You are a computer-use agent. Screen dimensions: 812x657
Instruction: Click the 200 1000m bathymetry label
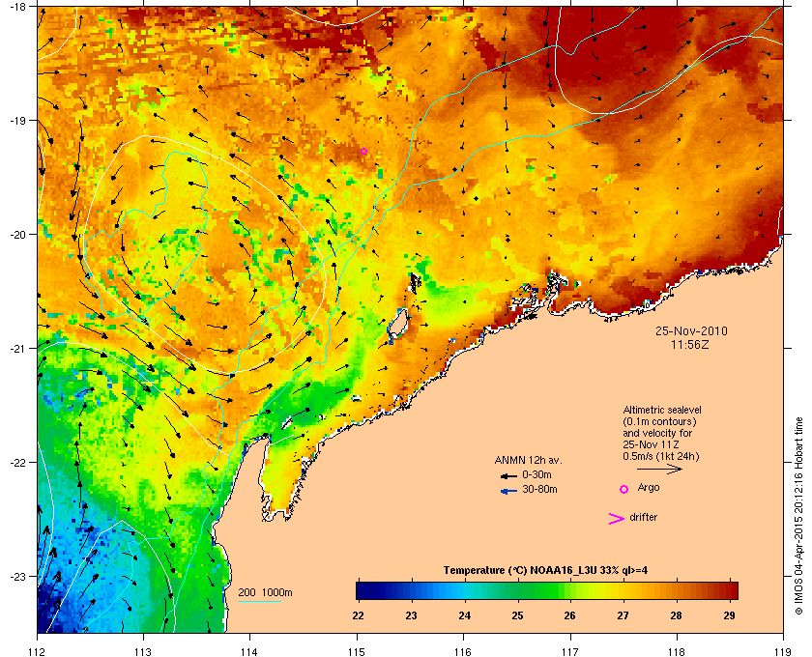[x=265, y=593]
